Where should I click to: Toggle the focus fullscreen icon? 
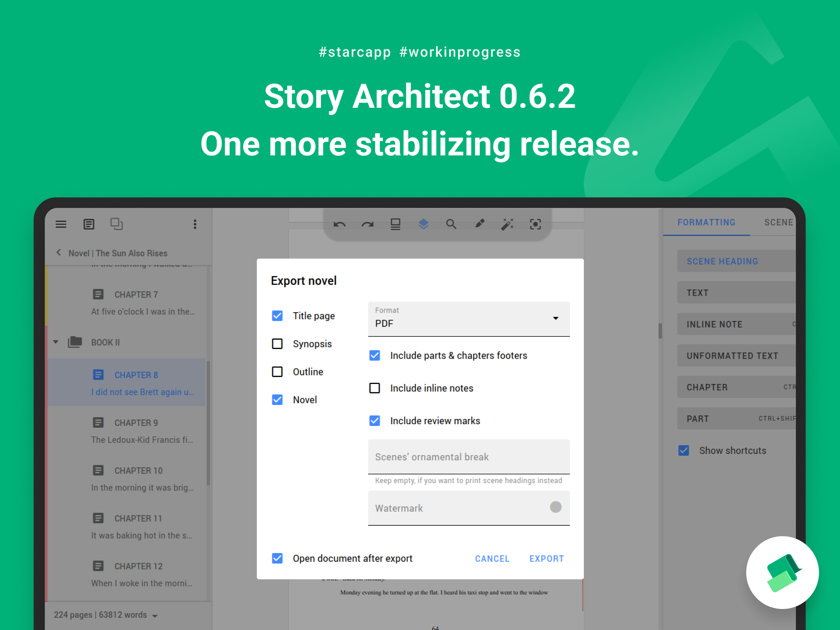click(535, 224)
